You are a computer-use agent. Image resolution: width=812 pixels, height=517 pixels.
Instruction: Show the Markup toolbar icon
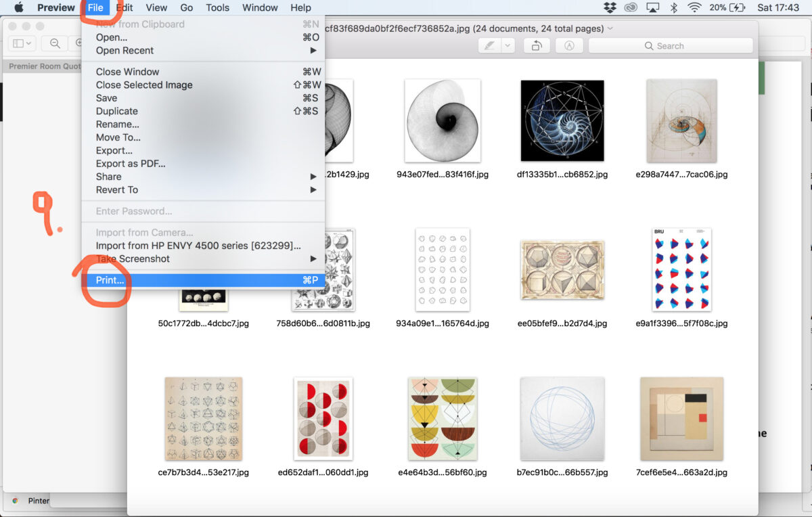[x=569, y=45]
